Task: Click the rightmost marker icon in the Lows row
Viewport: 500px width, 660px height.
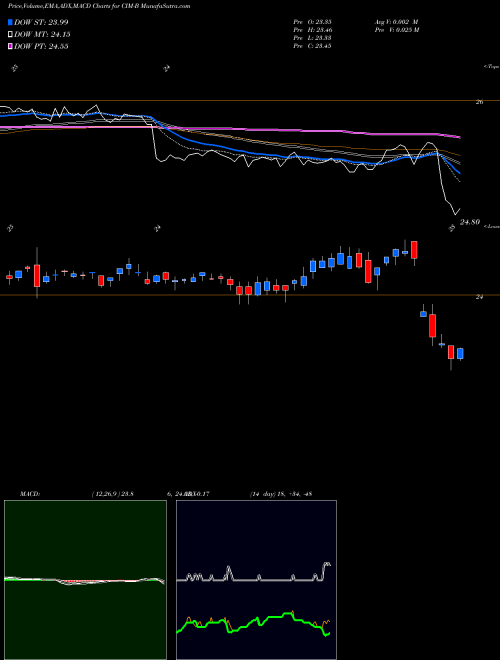Action: point(452,228)
